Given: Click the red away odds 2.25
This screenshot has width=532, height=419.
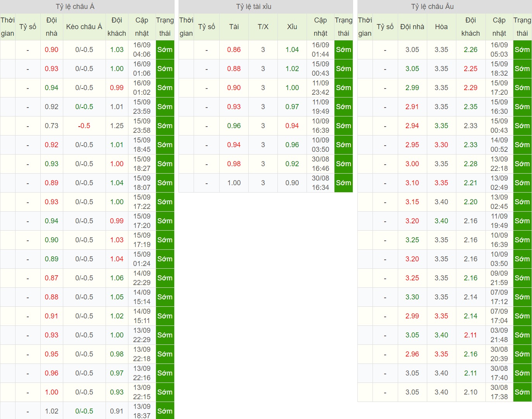Looking at the screenshot, I should coord(471,69).
